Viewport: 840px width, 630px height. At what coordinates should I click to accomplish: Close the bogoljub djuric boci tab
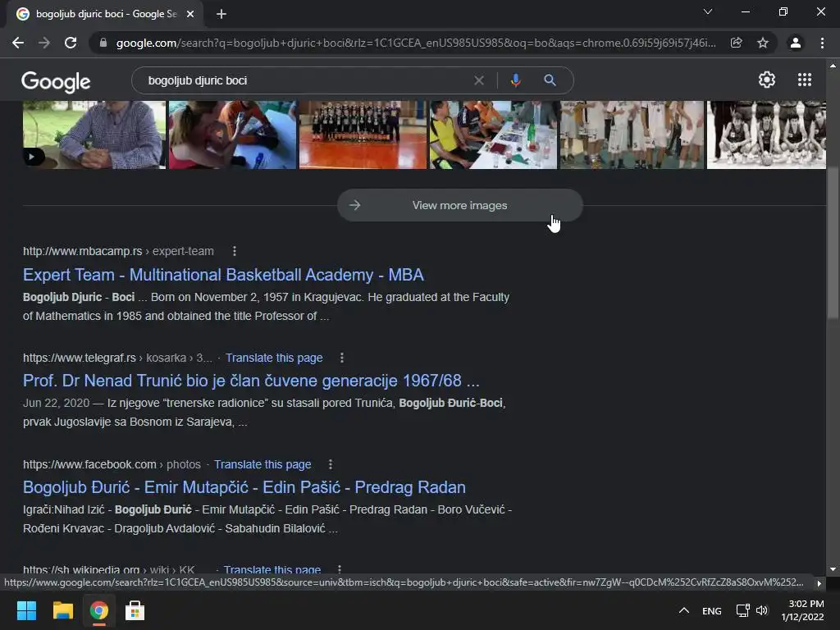190,14
